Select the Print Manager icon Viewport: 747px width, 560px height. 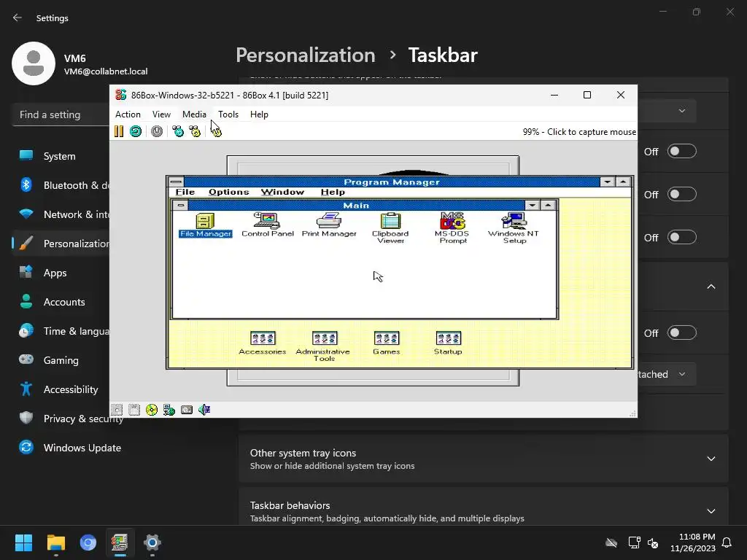(329, 225)
